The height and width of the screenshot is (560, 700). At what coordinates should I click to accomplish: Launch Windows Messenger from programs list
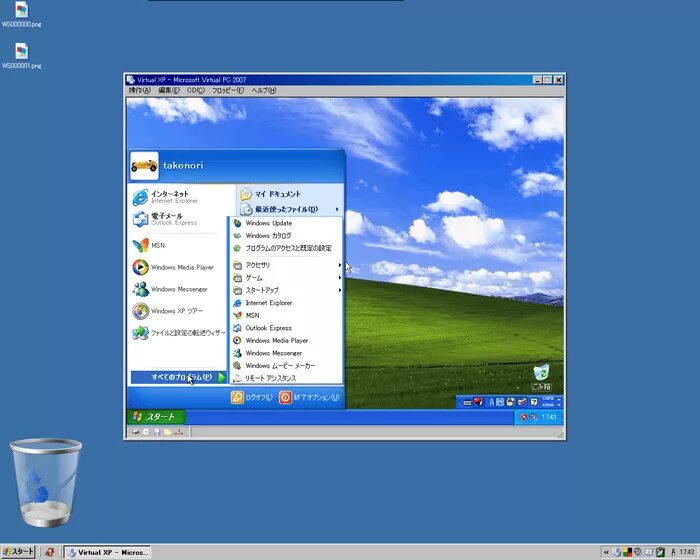[x=286, y=353]
